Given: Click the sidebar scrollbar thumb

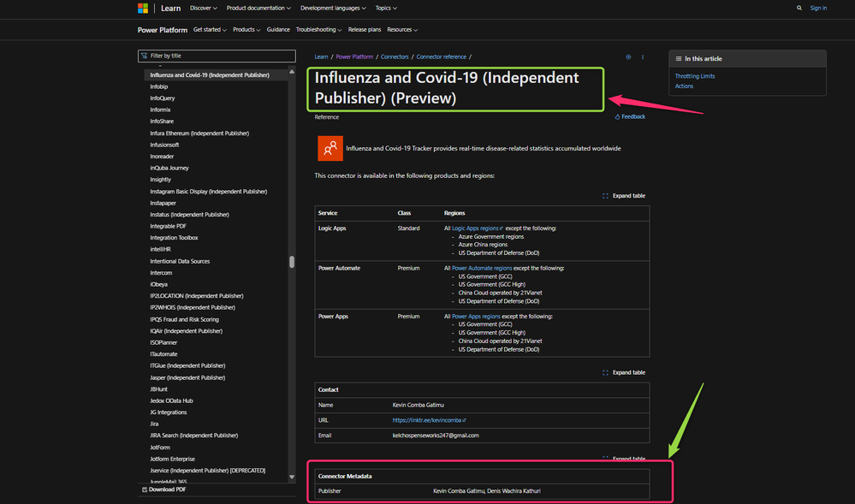Looking at the screenshot, I should (x=292, y=262).
